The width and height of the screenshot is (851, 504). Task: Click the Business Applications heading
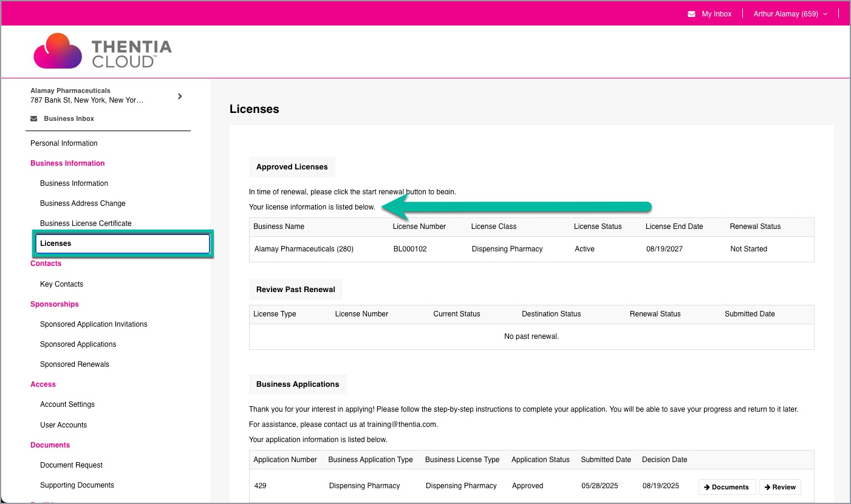pyautogui.click(x=298, y=384)
